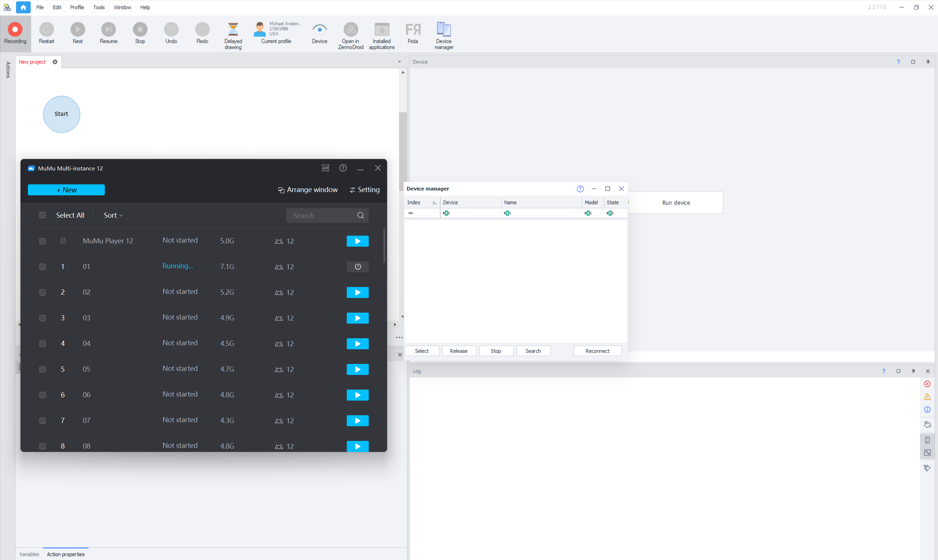Open the Delayed drawing hourglass tool
Image resolution: width=938 pixels, height=560 pixels.
click(x=233, y=29)
